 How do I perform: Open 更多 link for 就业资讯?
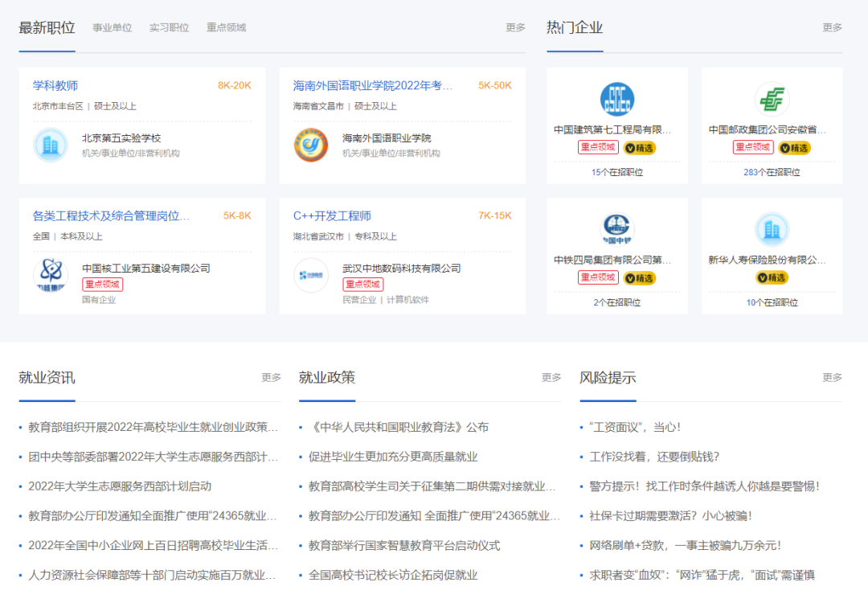pyautogui.click(x=272, y=377)
